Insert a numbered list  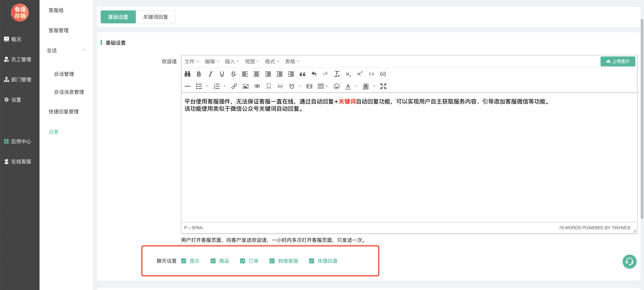(217, 86)
